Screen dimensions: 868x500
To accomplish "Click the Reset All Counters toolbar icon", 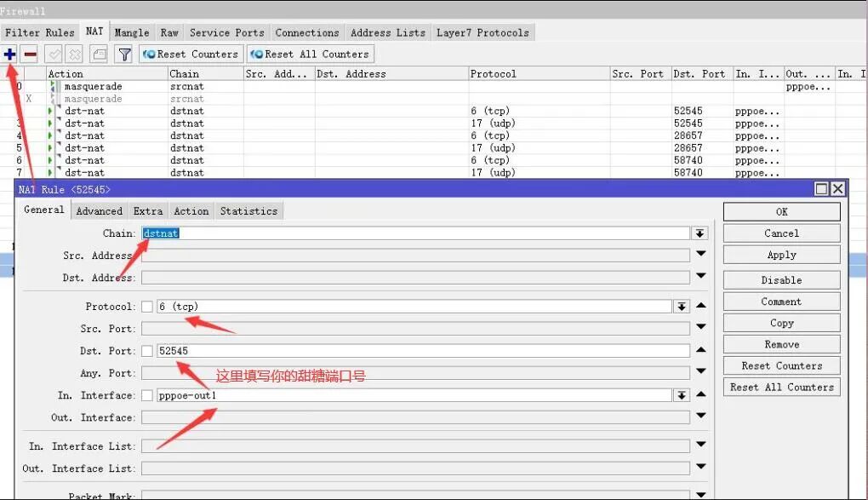I will pos(309,54).
